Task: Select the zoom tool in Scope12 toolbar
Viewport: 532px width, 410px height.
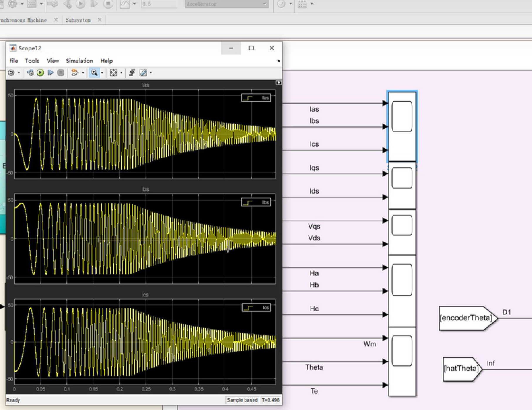Action: tap(94, 73)
